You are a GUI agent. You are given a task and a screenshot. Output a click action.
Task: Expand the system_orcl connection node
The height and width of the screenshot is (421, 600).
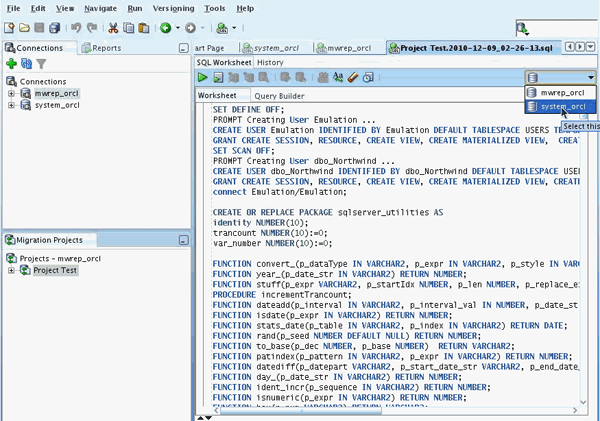[x=11, y=105]
